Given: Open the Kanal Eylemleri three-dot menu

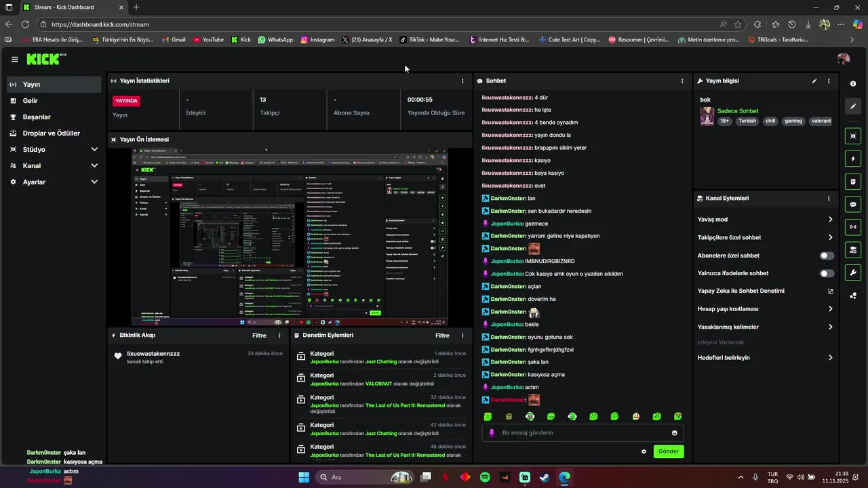Looking at the screenshot, I should [x=829, y=199].
